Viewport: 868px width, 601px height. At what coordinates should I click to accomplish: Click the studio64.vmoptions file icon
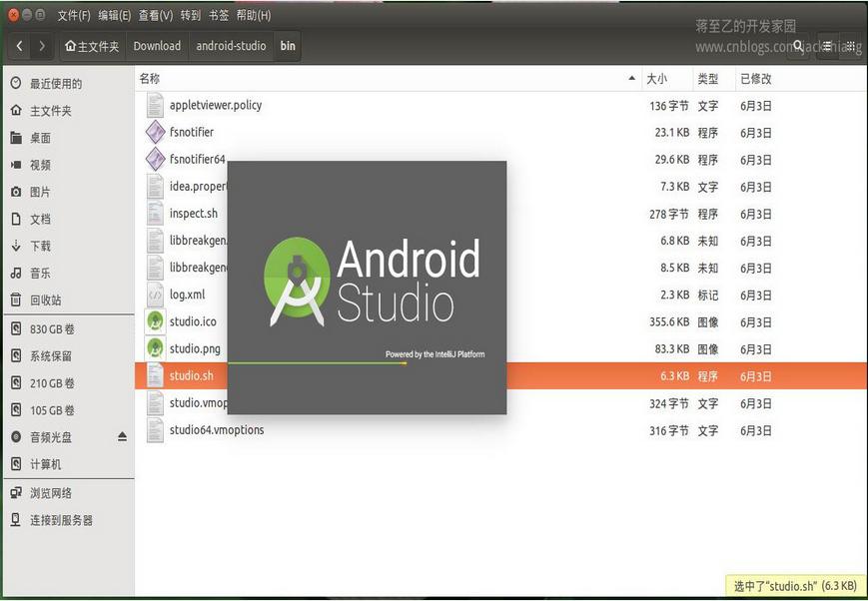tap(155, 430)
